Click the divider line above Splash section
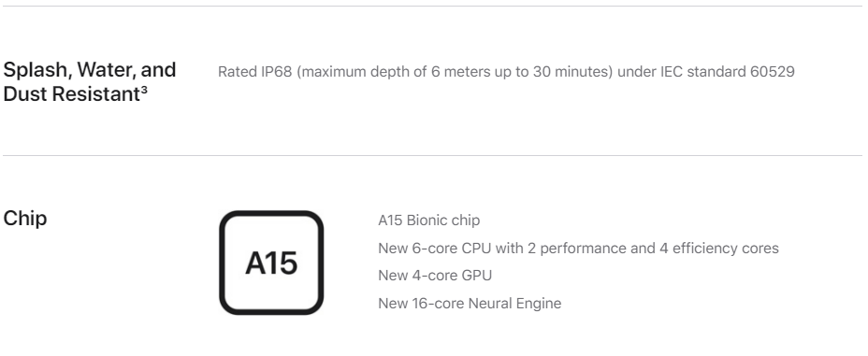Image resolution: width=868 pixels, height=356 pixels. 432,7
